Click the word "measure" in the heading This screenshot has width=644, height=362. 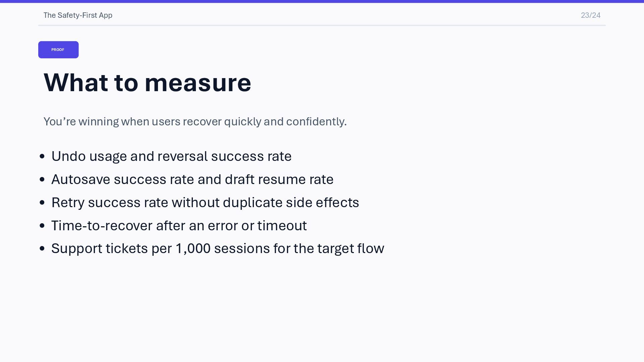coord(198,83)
